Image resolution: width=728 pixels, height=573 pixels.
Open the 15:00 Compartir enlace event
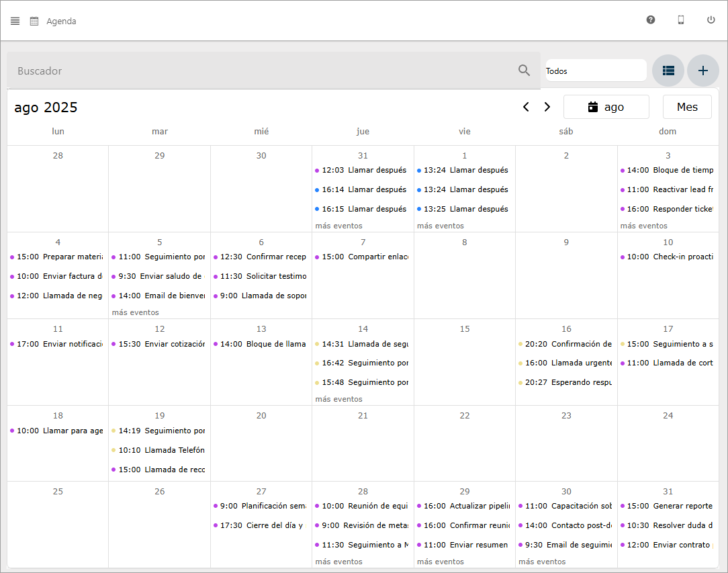pyautogui.click(x=364, y=257)
